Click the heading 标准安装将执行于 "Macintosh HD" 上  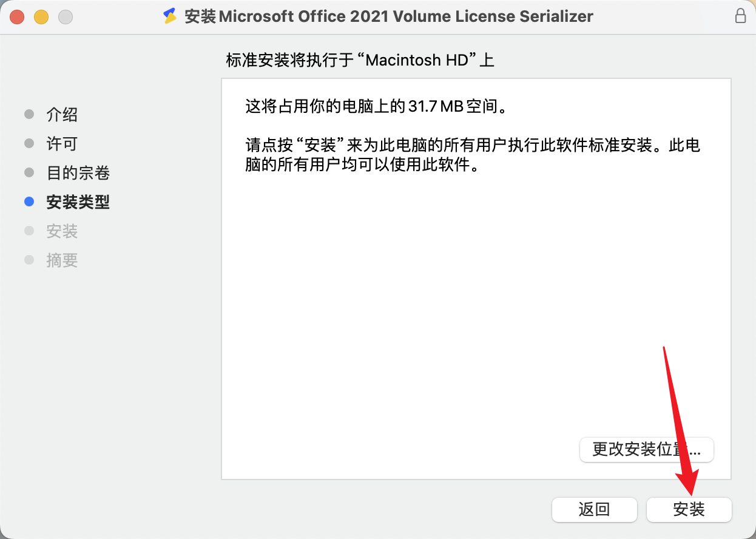point(360,61)
